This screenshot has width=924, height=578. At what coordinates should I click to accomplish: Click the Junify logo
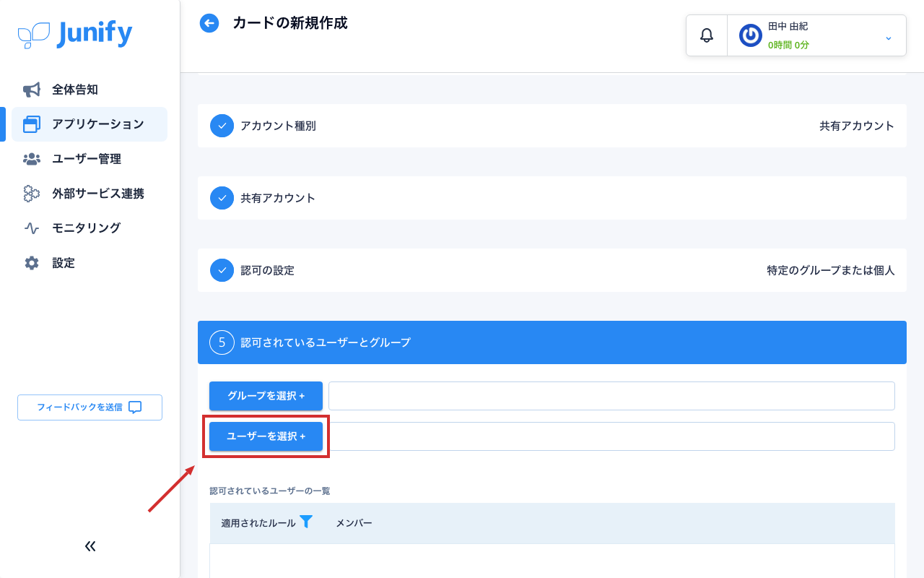(75, 34)
